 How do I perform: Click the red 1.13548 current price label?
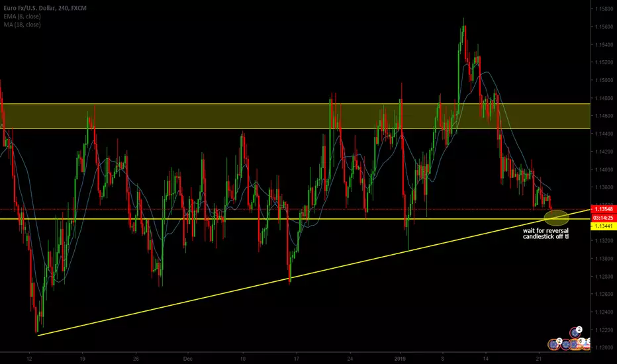tap(604, 209)
